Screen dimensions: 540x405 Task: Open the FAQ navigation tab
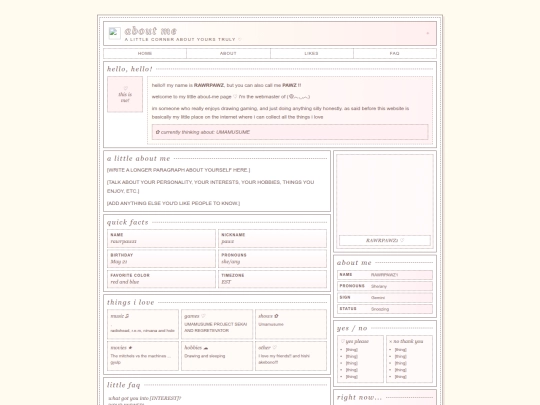click(395, 53)
